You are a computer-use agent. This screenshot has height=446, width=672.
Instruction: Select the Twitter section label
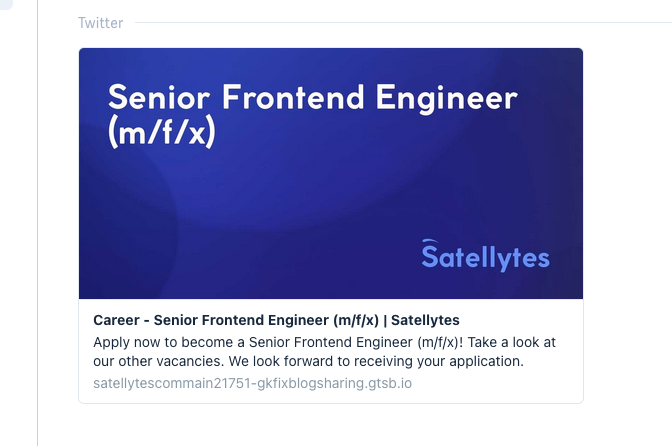coord(100,23)
